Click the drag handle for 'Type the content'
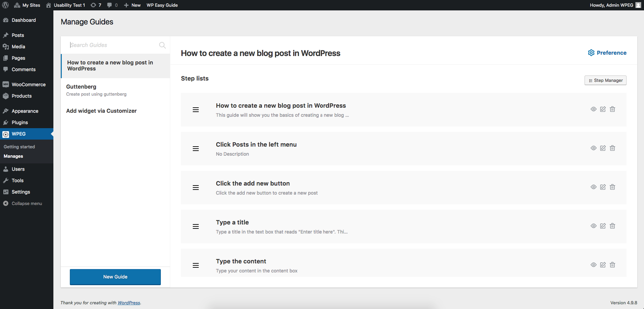 click(x=196, y=265)
